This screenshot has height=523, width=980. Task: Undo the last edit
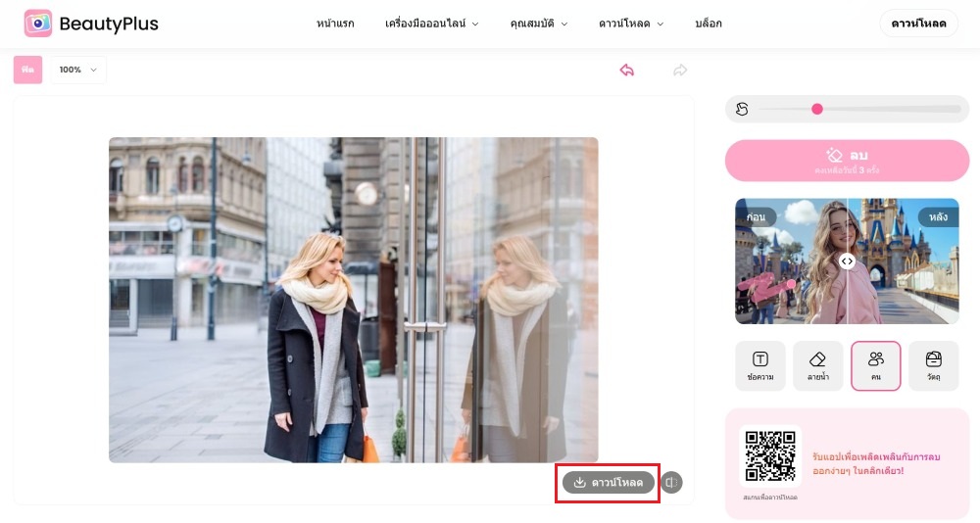[627, 70]
